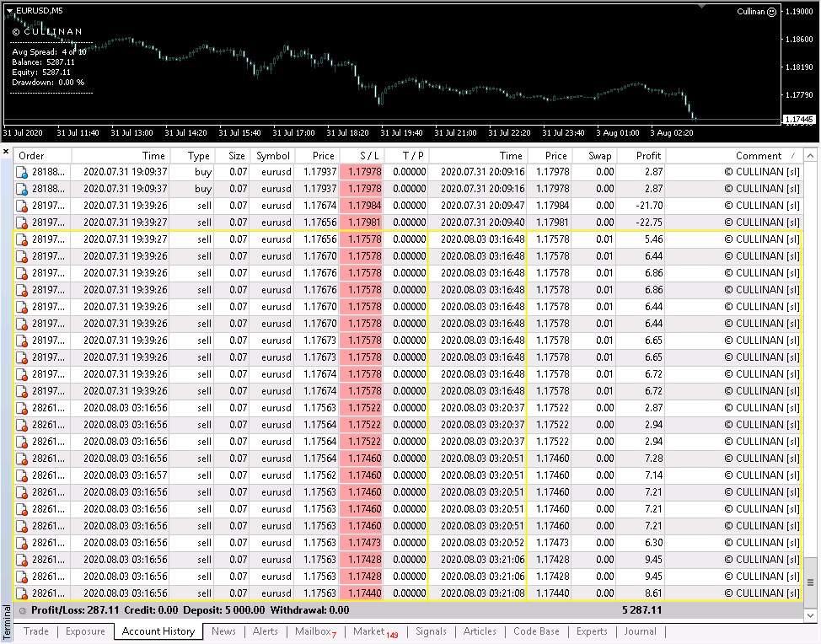Click the history scrollbar up arrow
The height and width of the screenshot is (644, 821).
pos(810,156)
